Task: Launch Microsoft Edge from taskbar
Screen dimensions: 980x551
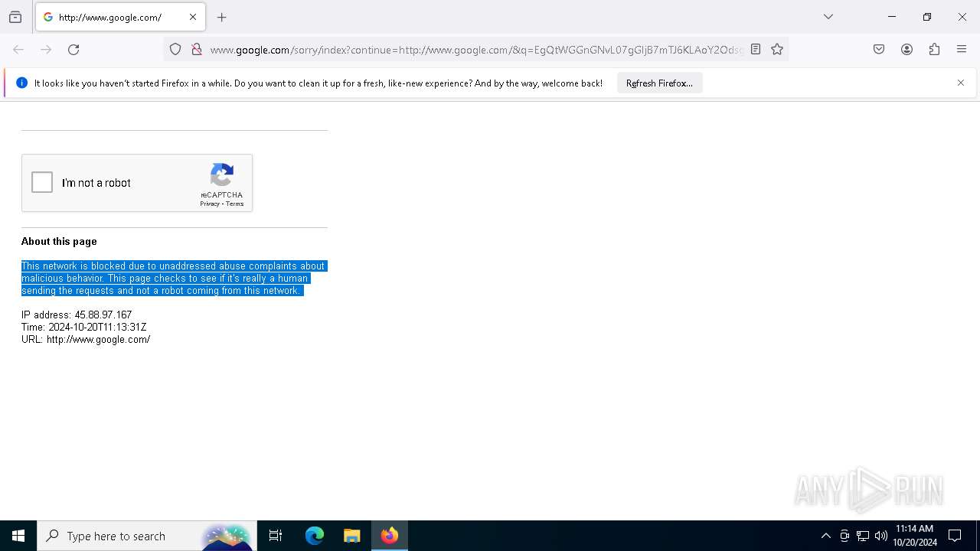Action: click(x=315, y=536)
